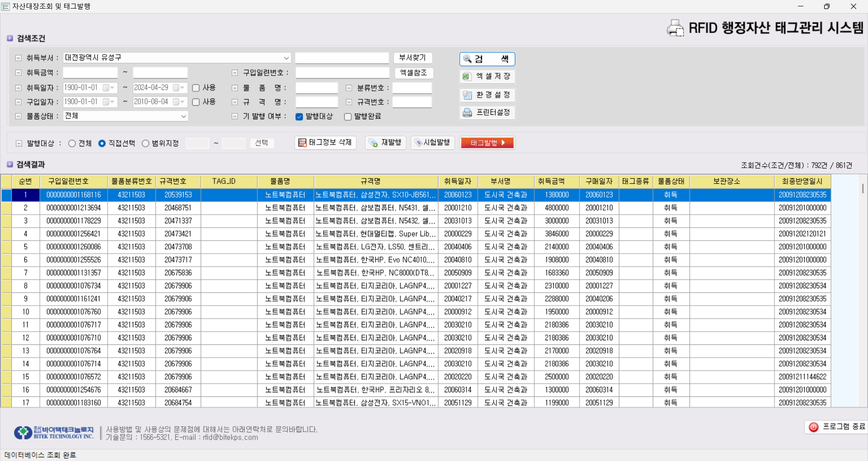Screen dimensions: 868x461
Task: Click the tag icon on 재발행 button
Action: coord(373,143)
